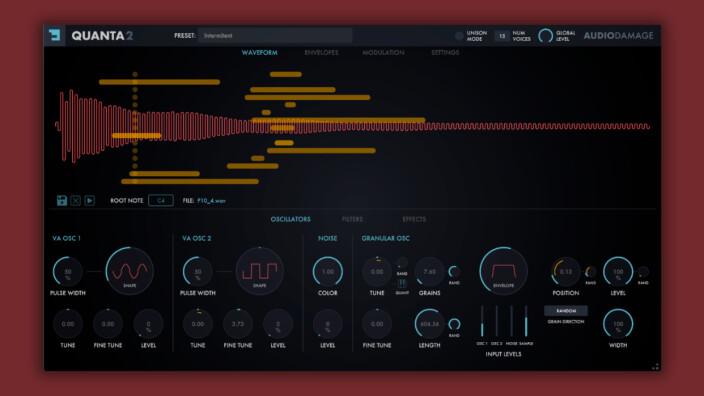Select the Effects section tab
The height and width of the screenshot is (396, 704).
(x=414, y=219)
